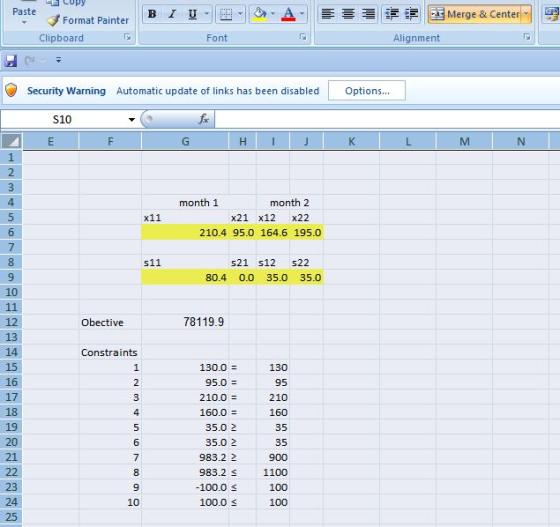The width and height of the screenshot is (560, 527).
Task: Expand the Name Box dropdown
Action: (x=132, y=120)
